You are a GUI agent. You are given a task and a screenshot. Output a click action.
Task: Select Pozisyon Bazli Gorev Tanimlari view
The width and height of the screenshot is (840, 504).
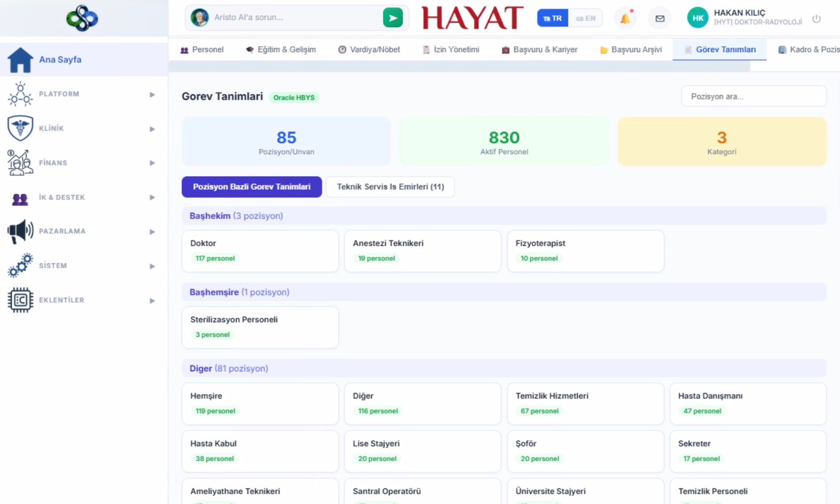click(x=251, y=187)
